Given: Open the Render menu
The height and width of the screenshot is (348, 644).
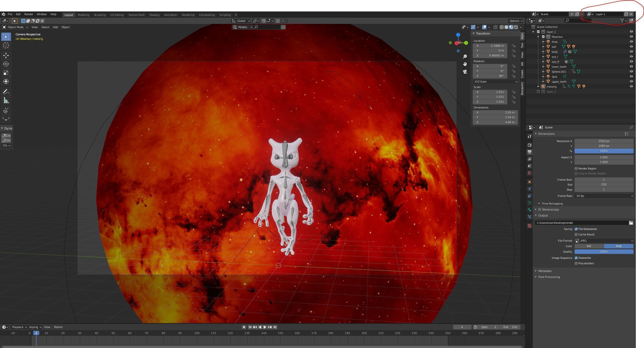Looking at the screenshot, I should click(x=29, y=14).
